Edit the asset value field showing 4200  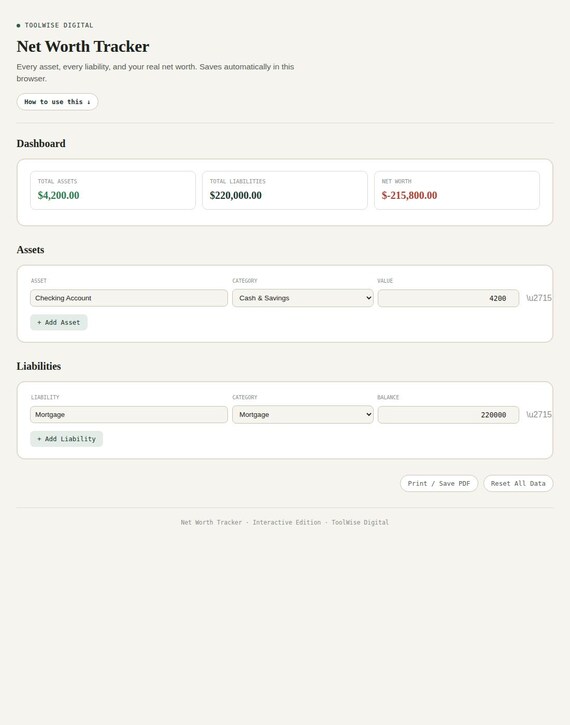coord(448,298)
